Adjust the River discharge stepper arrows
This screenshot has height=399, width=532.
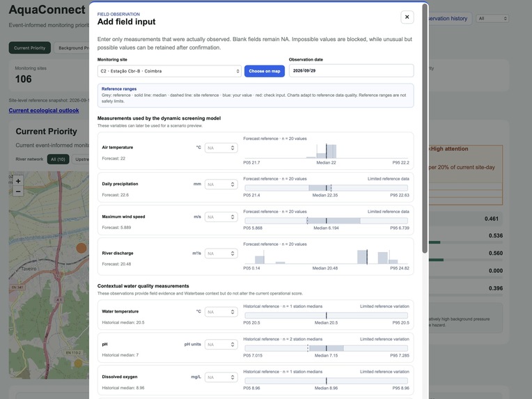(x=233, y=253)
